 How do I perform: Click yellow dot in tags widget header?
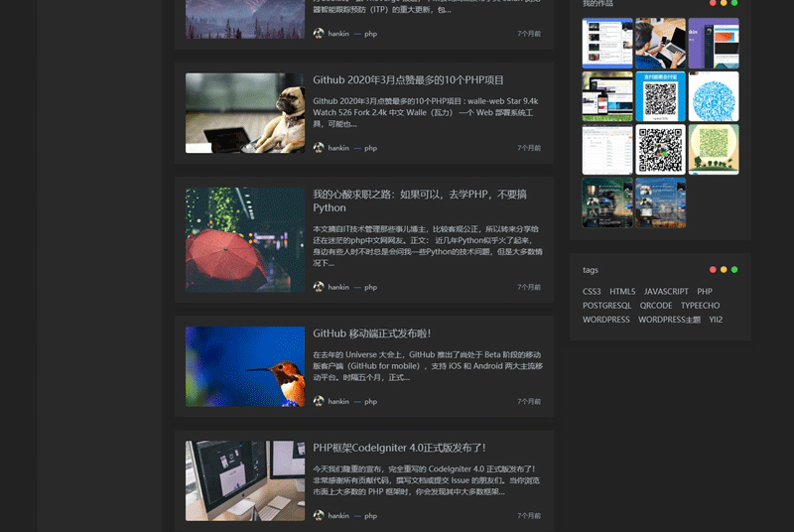point(724,270)
